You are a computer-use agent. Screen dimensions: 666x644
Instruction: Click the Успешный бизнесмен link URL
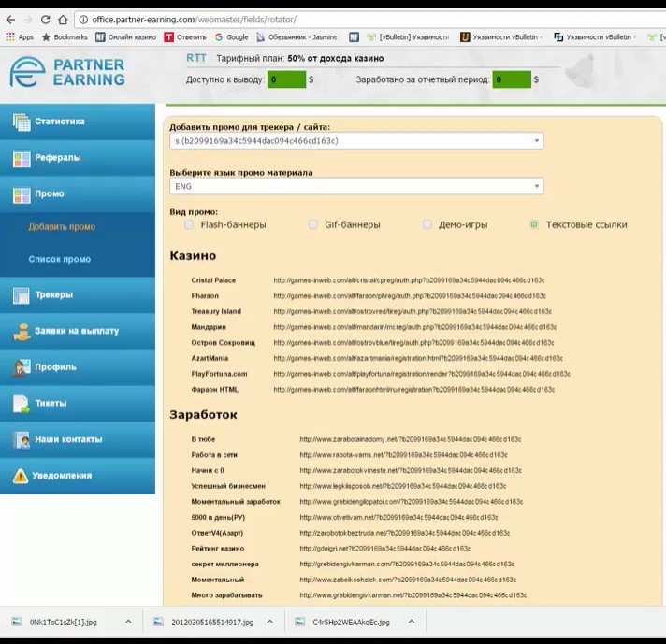(402, 486)
